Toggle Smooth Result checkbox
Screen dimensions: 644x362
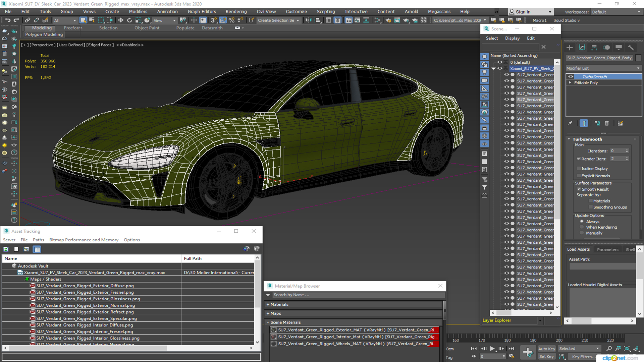[x=579, y=189]
